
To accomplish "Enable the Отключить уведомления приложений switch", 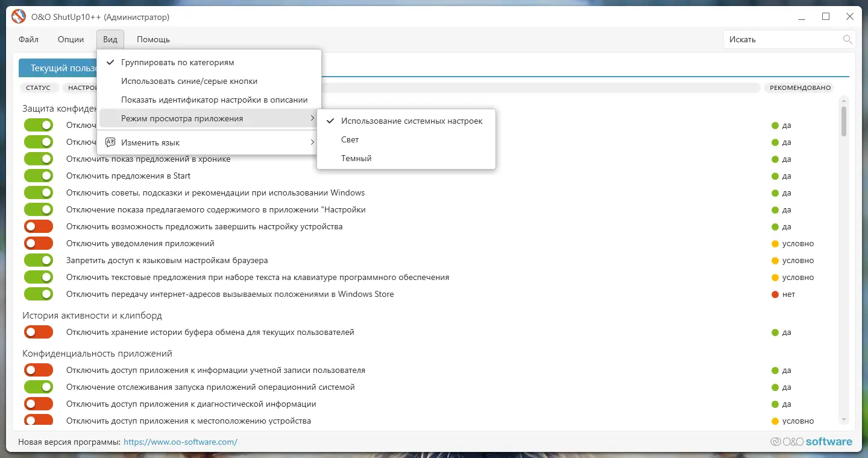I will point(39,244).
